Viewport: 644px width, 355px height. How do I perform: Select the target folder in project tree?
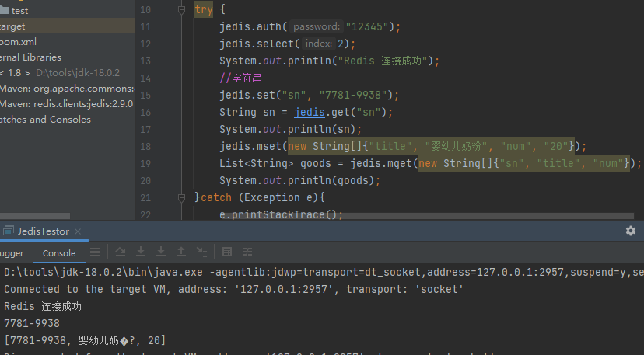click(12, 26)
